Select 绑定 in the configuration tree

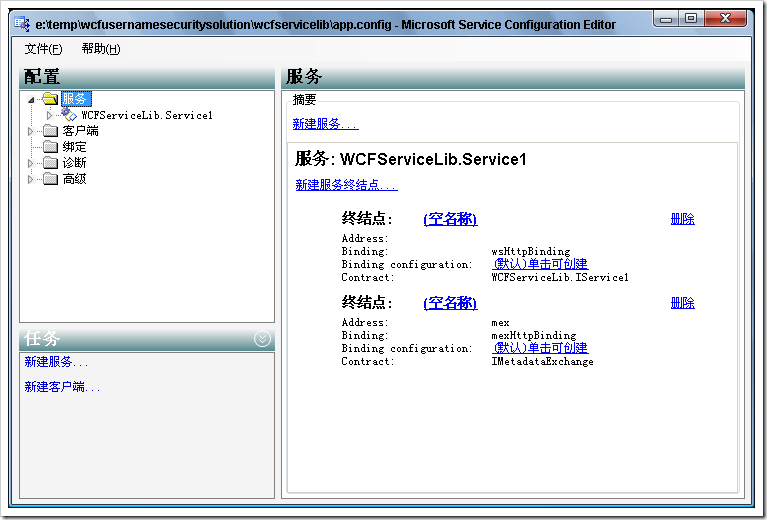(74, 146)
